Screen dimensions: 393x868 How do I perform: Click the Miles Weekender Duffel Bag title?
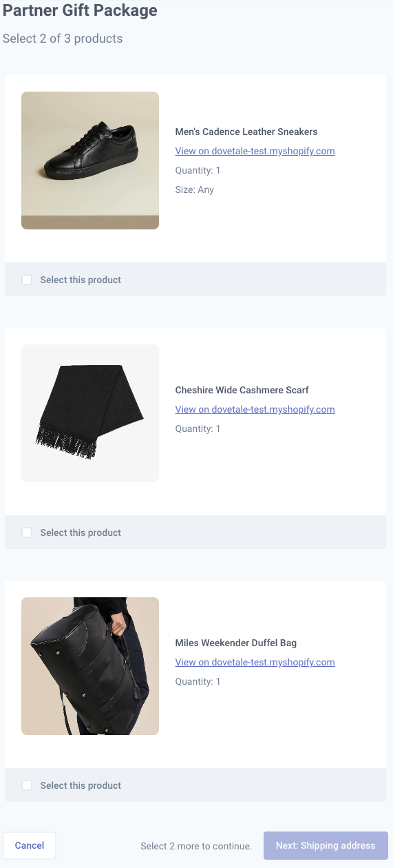pos(236,643)
